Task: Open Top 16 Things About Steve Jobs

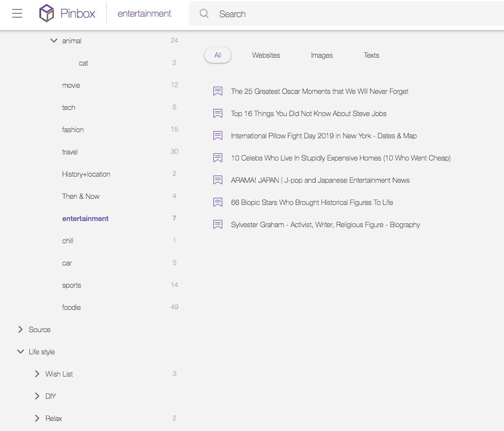Action: [308, 113]
